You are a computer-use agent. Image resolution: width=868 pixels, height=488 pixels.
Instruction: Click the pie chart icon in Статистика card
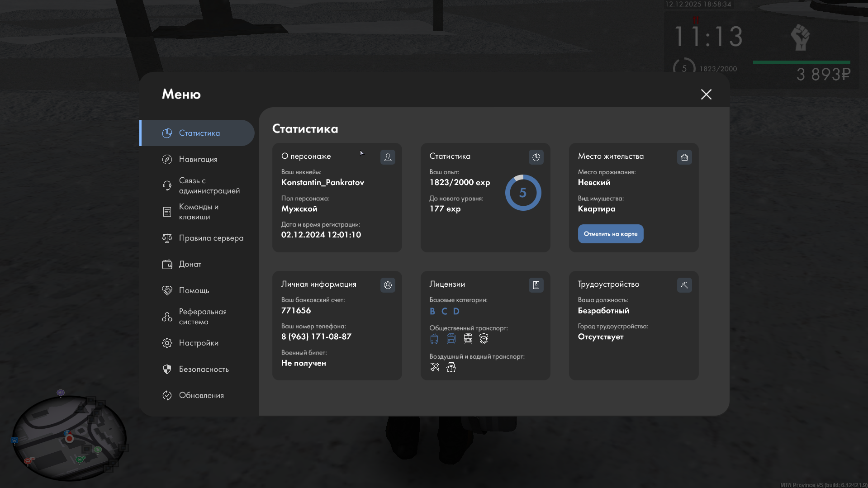click(x=536, y=157)
